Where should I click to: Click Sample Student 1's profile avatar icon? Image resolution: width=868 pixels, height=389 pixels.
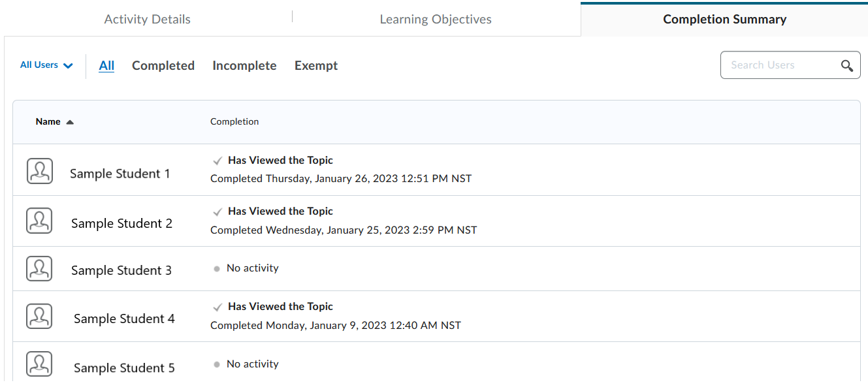[39, 170]
